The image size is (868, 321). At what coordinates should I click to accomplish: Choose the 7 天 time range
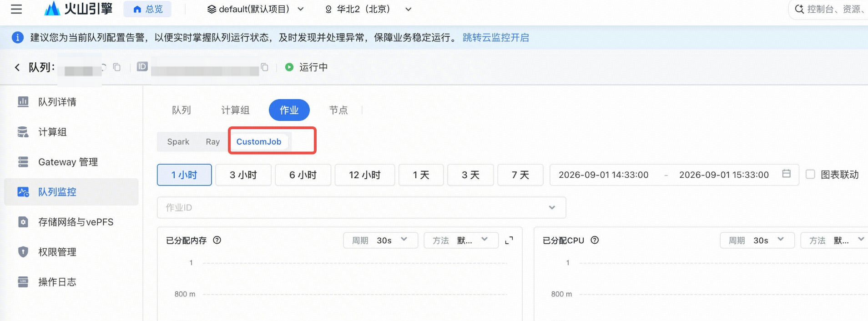click(x=520, y=175)
